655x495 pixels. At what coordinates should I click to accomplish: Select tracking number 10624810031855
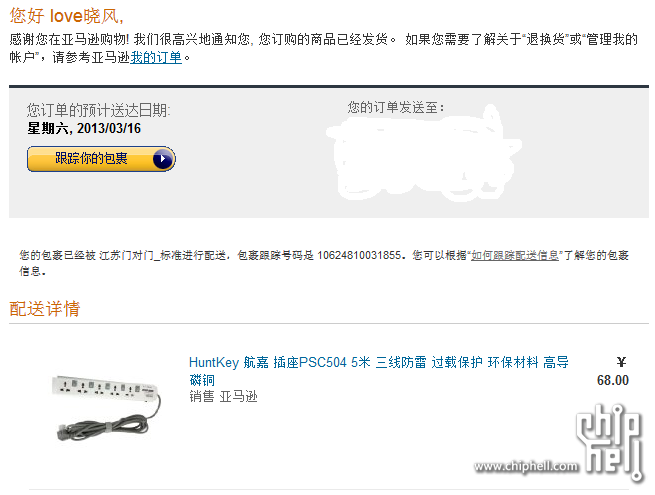click(x=359, y=255)
